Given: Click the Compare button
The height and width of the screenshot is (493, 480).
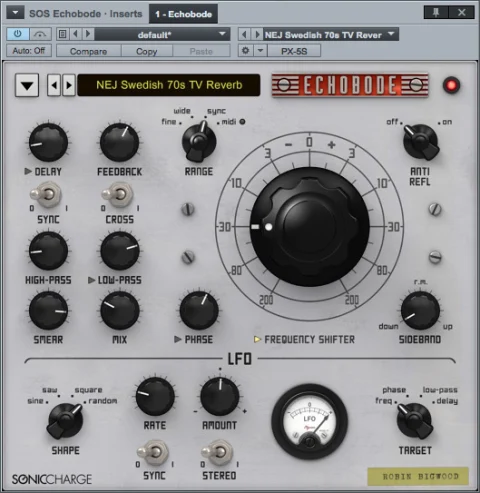Looking at the screenshot, I should (x=88, y=51).
